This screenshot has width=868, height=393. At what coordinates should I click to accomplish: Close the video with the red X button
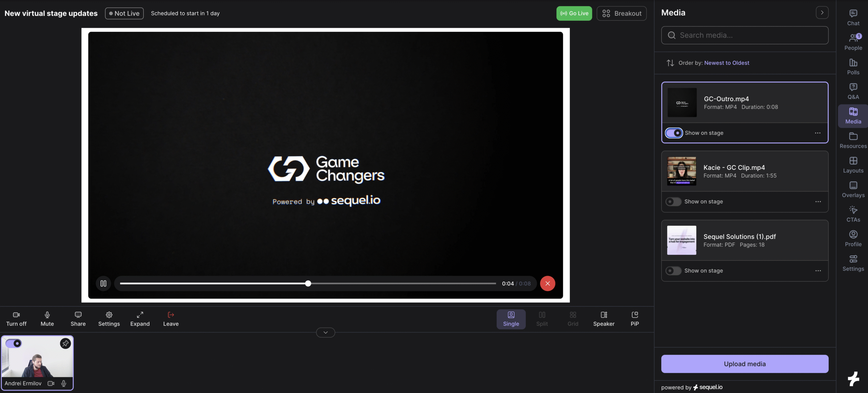point(547,284)
